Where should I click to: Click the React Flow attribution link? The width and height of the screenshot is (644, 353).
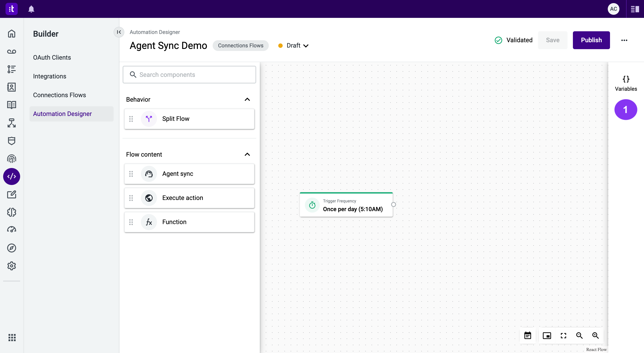[x=596, y=349]
